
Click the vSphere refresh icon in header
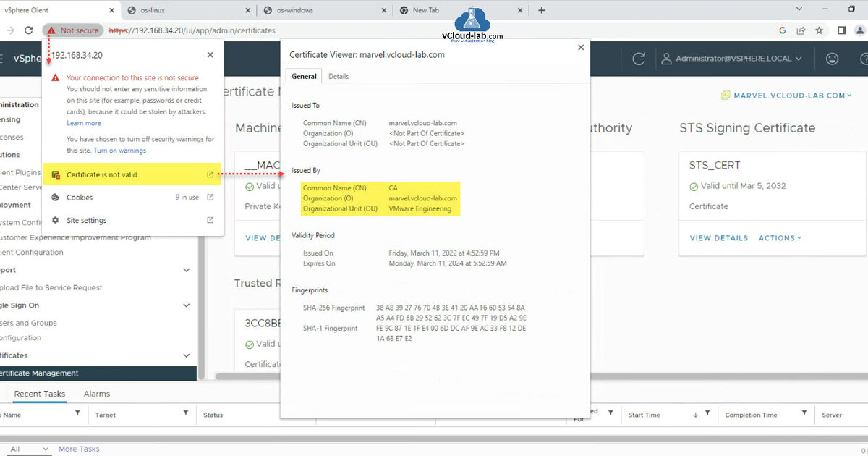click(x=639, y=59)
